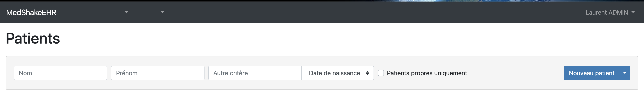Open the Date de naissance criterion selector

pyautogui.click(x=337, y=73)
